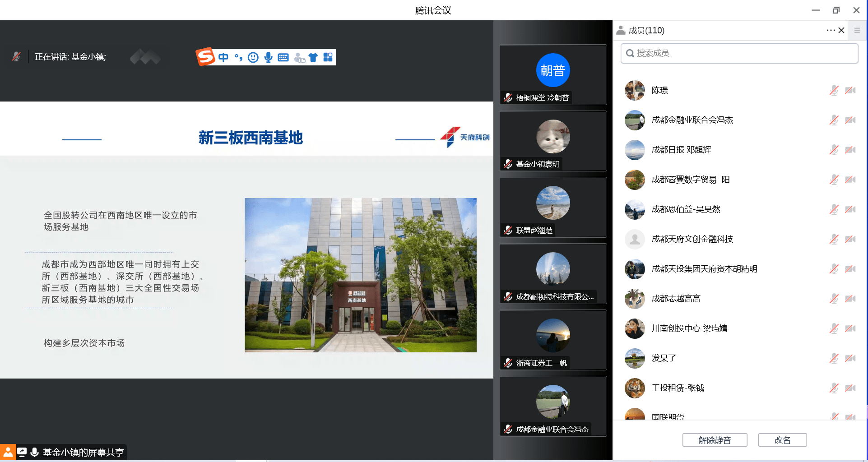Click the 搜索成员 search field
Image resolution: width=868 pixels, height=462 pixels.
coord(739,53)
